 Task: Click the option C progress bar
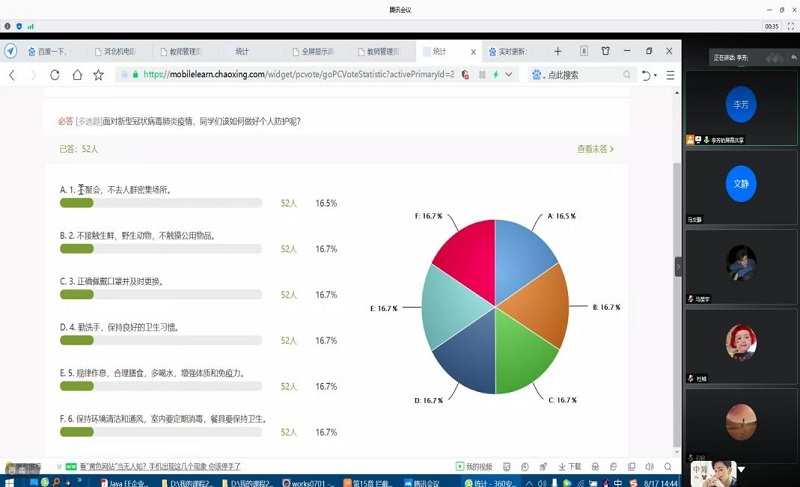tap(161, 295)
